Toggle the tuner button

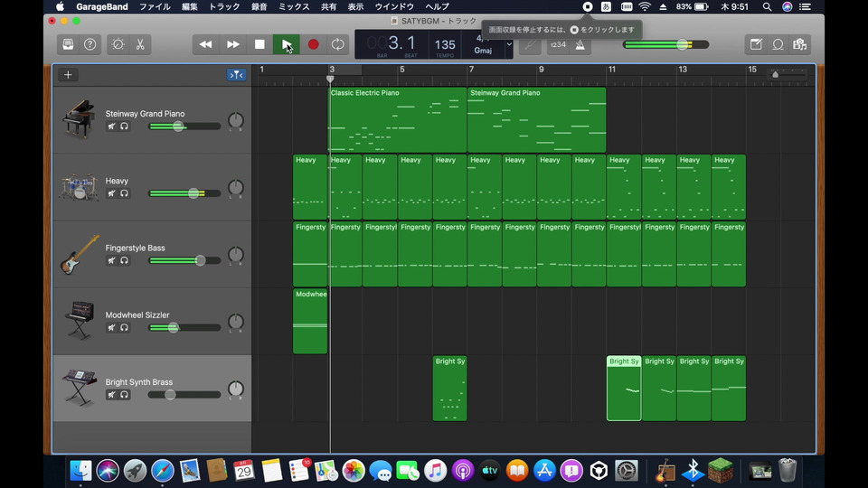(530, 44)
